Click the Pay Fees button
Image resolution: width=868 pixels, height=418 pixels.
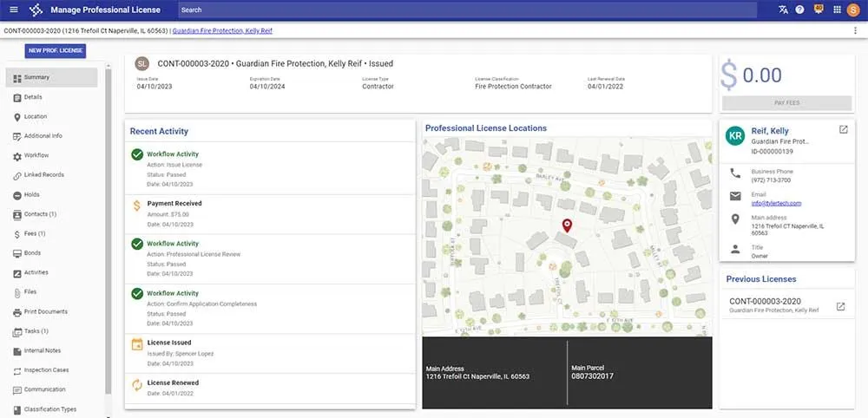point(786,102)
